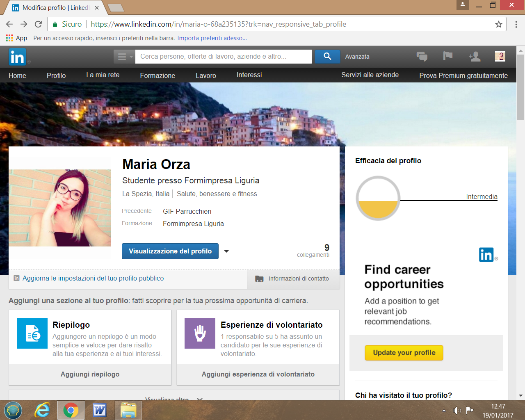Open Chrome three-dot menu
This screenshot has width=525, height=420.
tap(516, 24)
